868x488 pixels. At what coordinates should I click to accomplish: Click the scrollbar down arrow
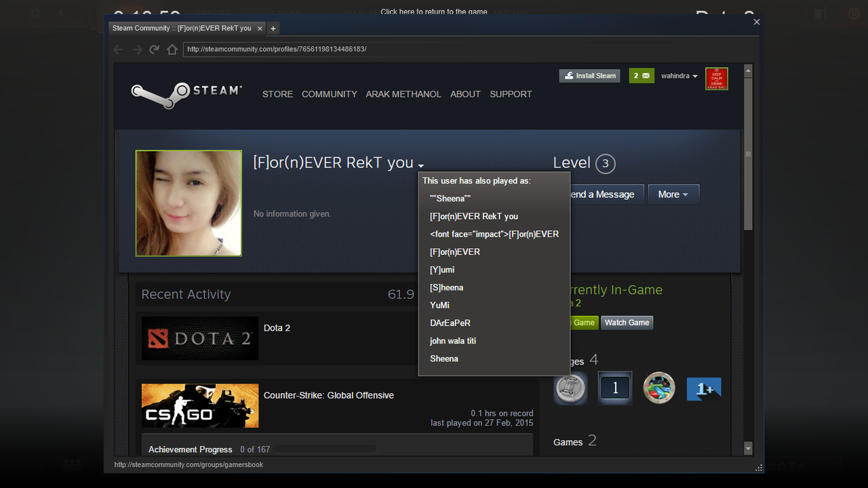coord(748,449)
